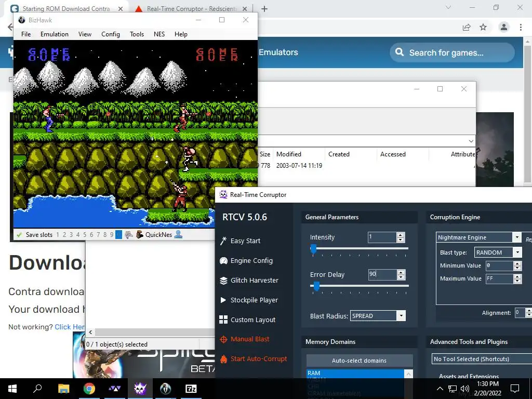This screenshot has width=532, height=399.
Task: Open the browser profile avatar icon
Action: click(x=504, y=27)
